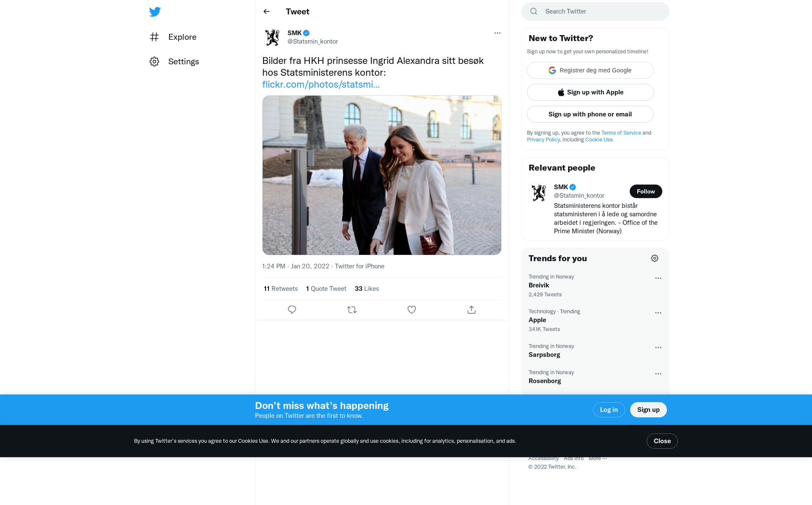This screenshot has width=812, height=505.
Task: Open Privacy Policy link
Action: [543, 140]
